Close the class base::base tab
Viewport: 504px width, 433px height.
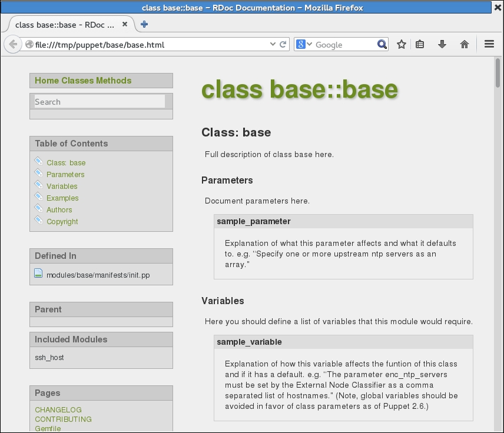[125, 25]
